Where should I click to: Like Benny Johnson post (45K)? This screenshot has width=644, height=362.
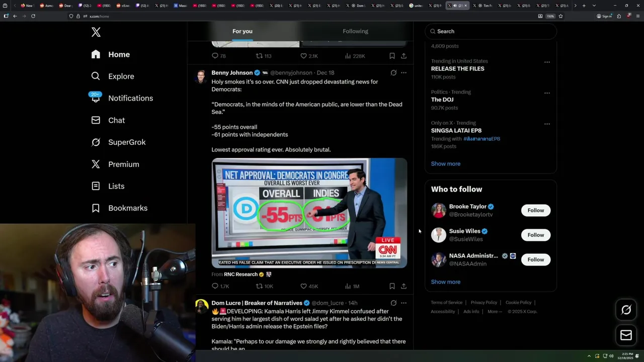tap(309, 286)
